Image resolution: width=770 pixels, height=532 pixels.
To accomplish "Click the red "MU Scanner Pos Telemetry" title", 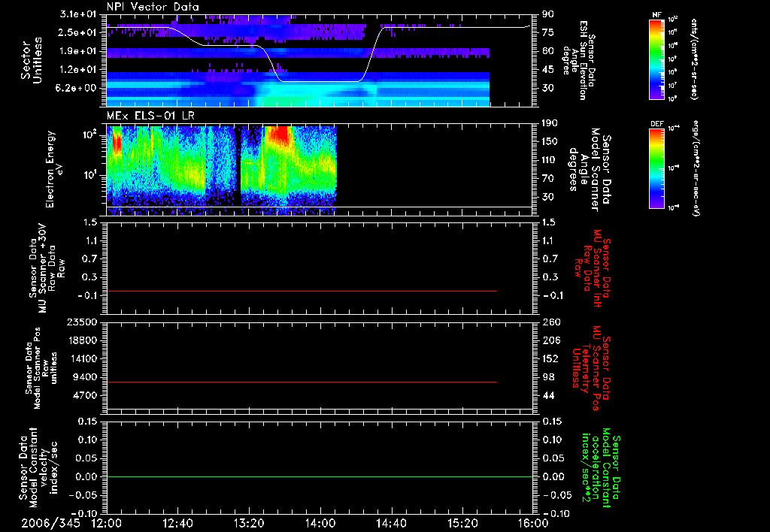I will [591, 368].
